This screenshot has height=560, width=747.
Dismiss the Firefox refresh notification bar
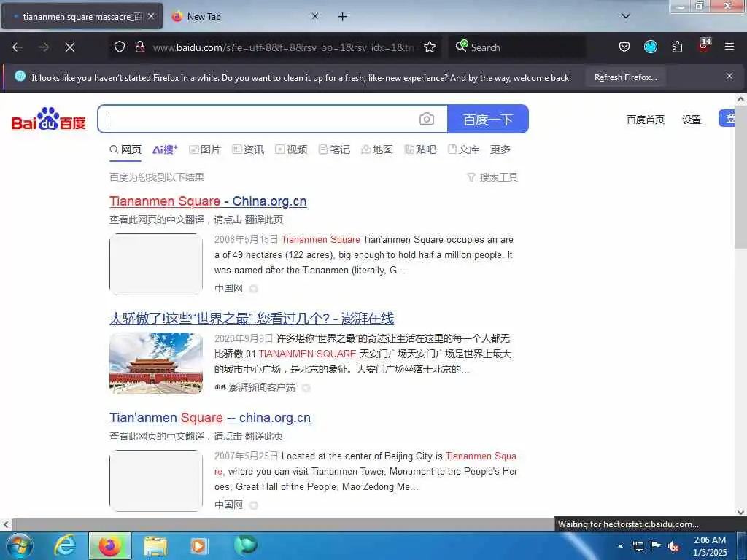coord(729,76)
